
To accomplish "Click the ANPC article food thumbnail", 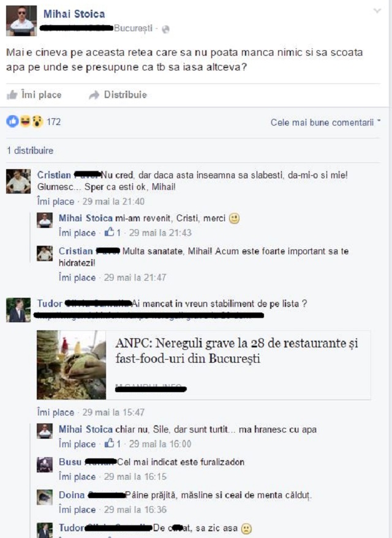I will tap(71, 365).
